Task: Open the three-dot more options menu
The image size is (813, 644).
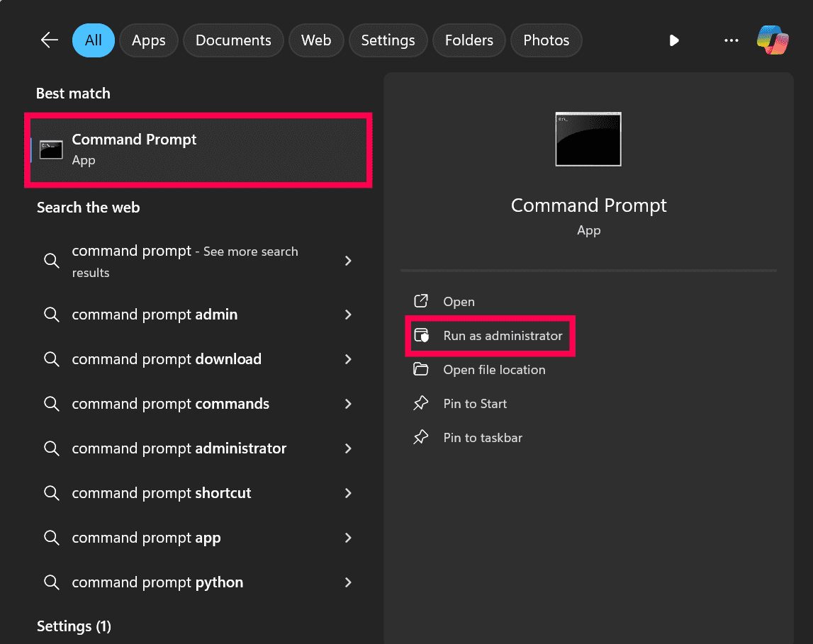Action: (731, 40)
